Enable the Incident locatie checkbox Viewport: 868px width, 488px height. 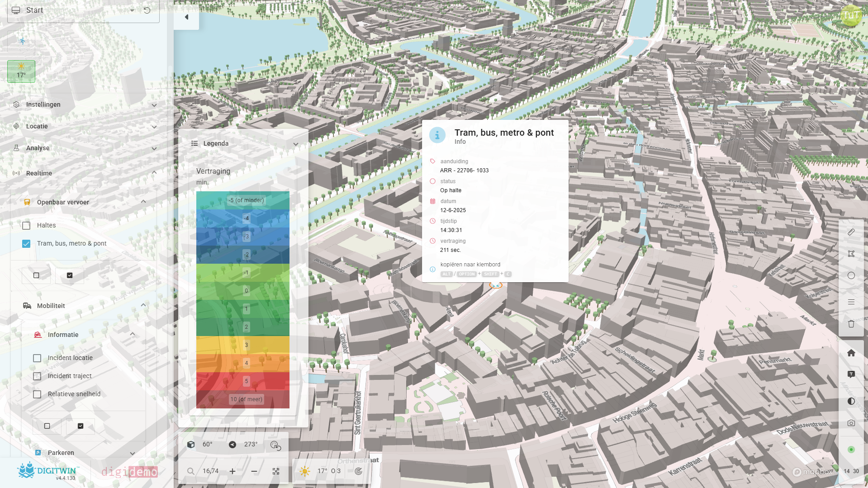pyautogui.click(x=37, y=358)
